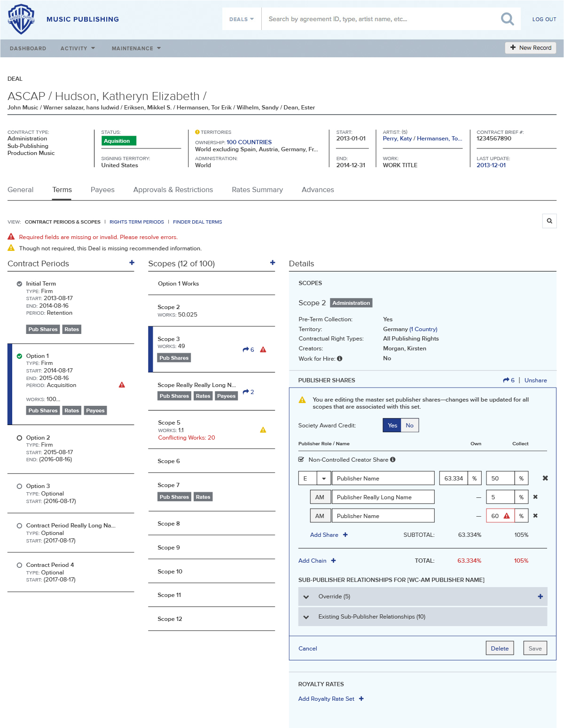564x728 pixels.
Task: Click the yellow territories warning icon
Action: (197, 132)
